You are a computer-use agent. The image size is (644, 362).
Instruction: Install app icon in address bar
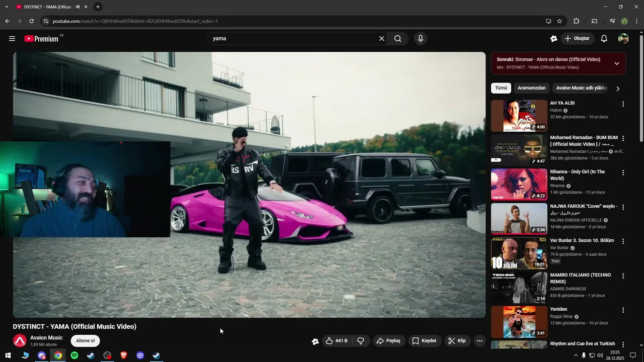pyautogui.click(x=548, y=21)
